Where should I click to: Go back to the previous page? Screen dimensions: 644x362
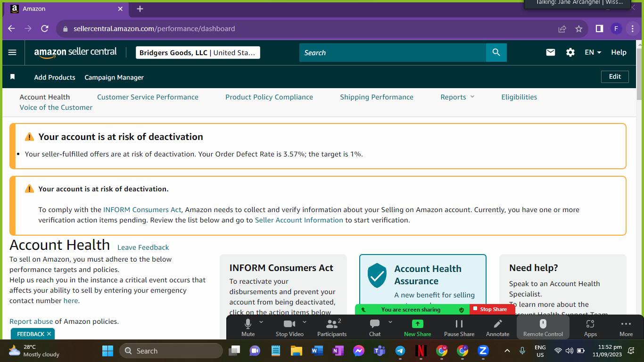[11, 29]
